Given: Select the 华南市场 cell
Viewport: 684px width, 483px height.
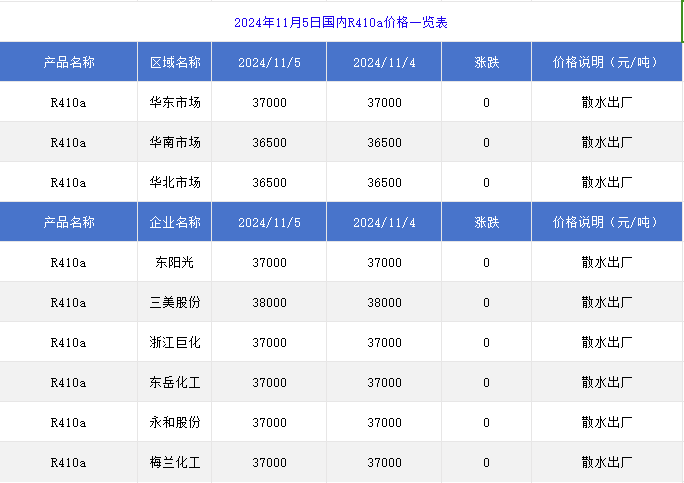Looking at the screenshot, I should click(175, 143).
